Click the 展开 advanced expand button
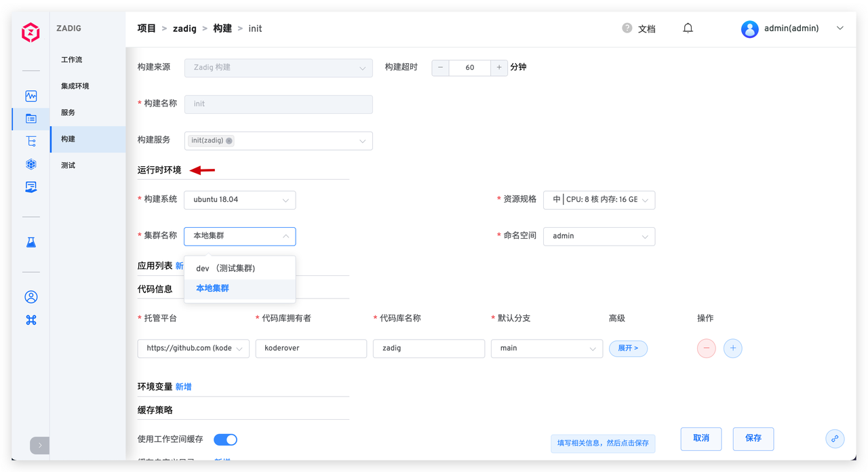The width and height of the screenshot is (868, 472). pyautogui.click(x=628, y=349)
